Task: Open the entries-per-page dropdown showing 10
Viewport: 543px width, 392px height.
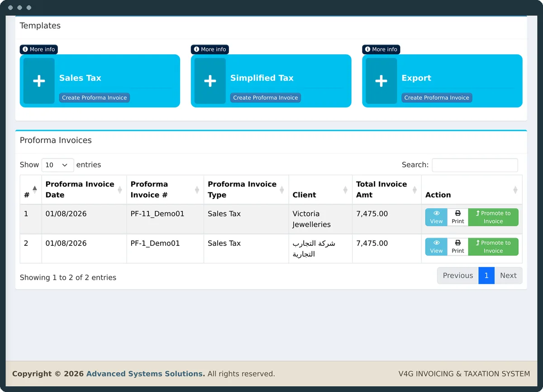Action: [x=57, y=165]
